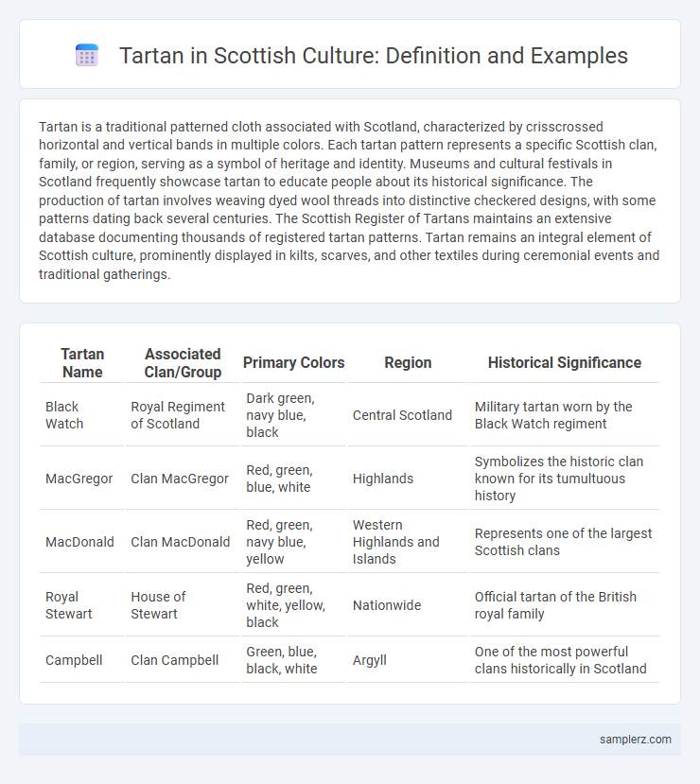Click the Argyll region cell

coord(408,660)
